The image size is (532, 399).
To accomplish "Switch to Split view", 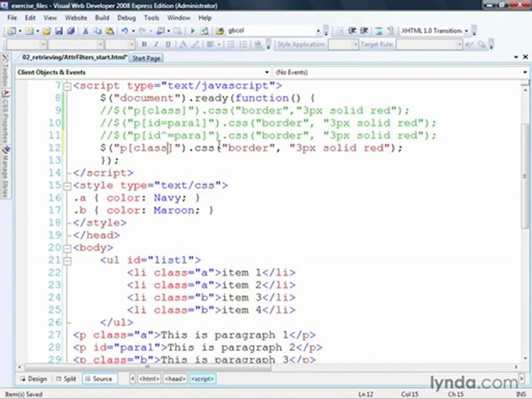I will (66, 378).
